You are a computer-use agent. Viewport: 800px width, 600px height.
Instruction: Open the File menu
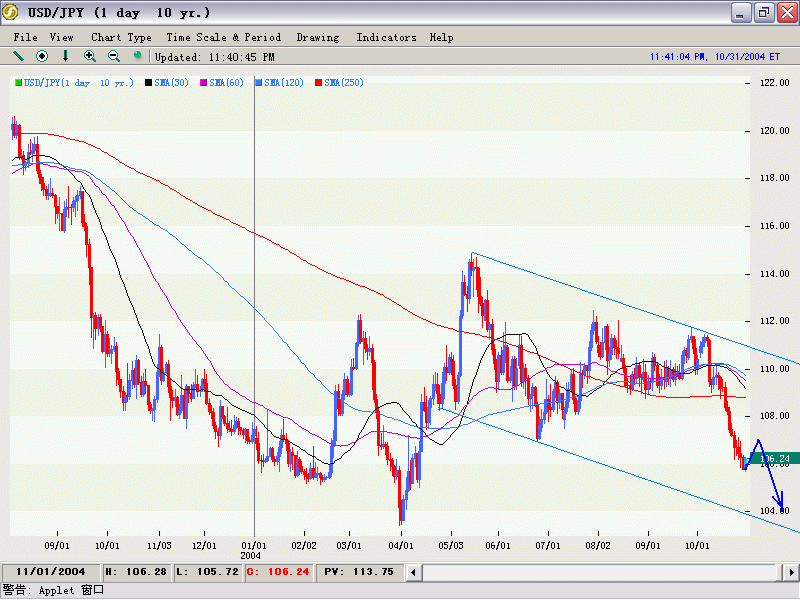[25, 37]
